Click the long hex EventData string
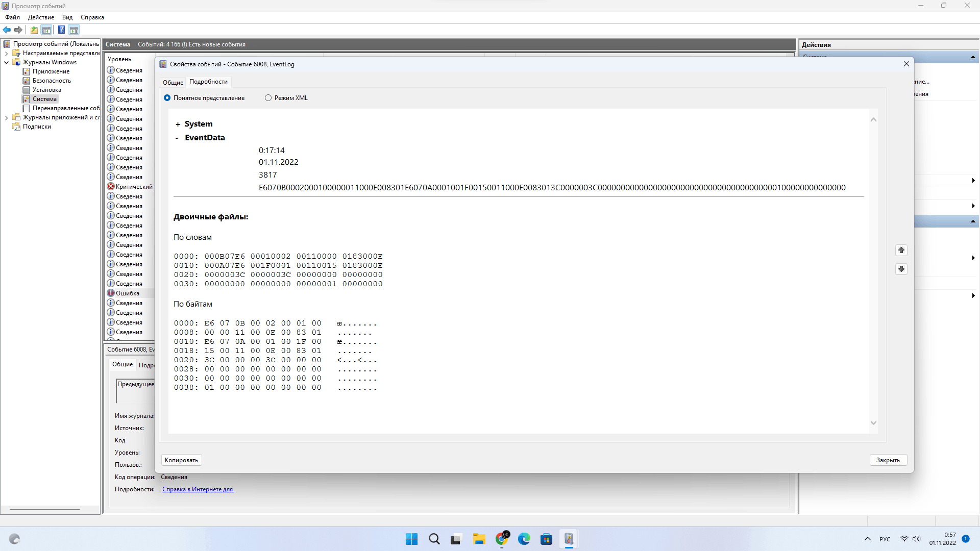This screenshot has height=551, width=980. (552, 188)
